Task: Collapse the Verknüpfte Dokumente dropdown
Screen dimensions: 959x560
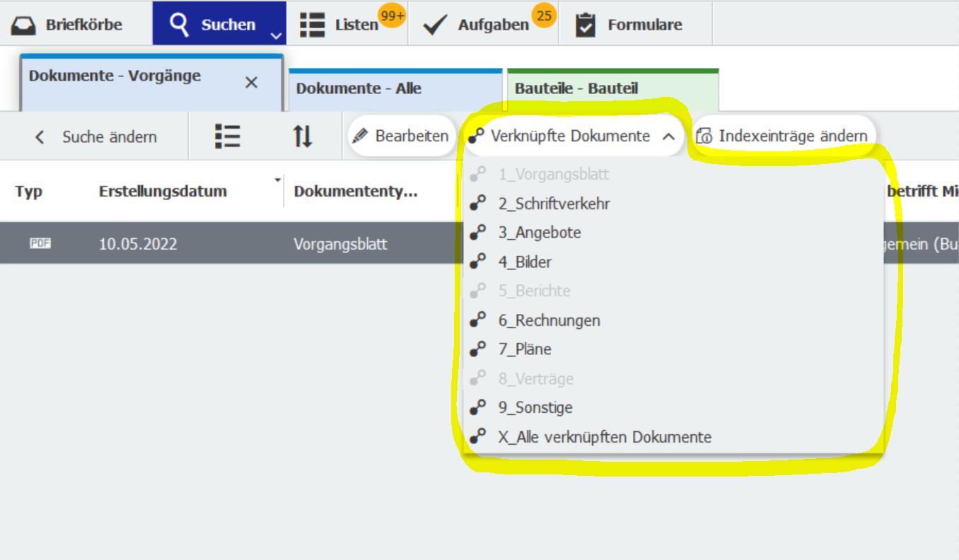Action: coord(668,136)
